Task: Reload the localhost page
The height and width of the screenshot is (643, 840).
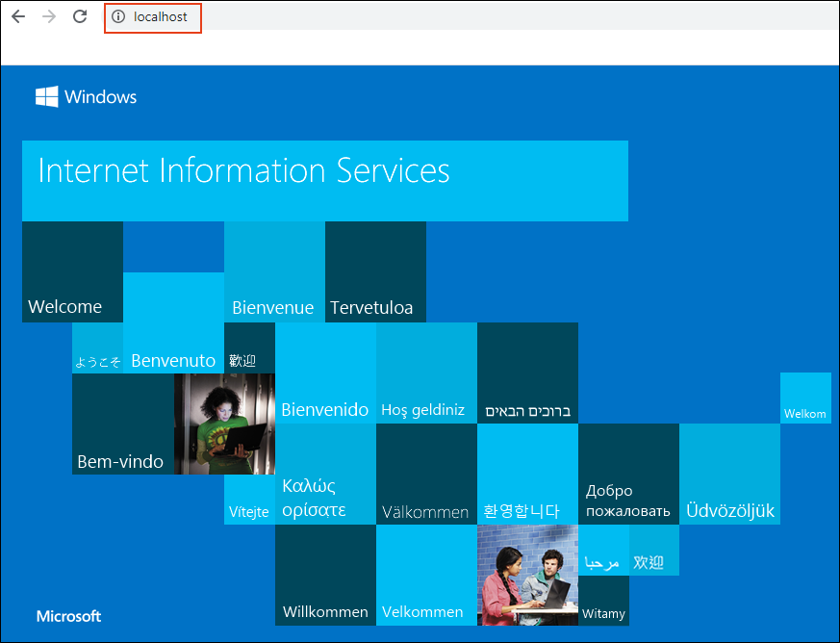Action: pyautogui.click(x=80, y=16)
